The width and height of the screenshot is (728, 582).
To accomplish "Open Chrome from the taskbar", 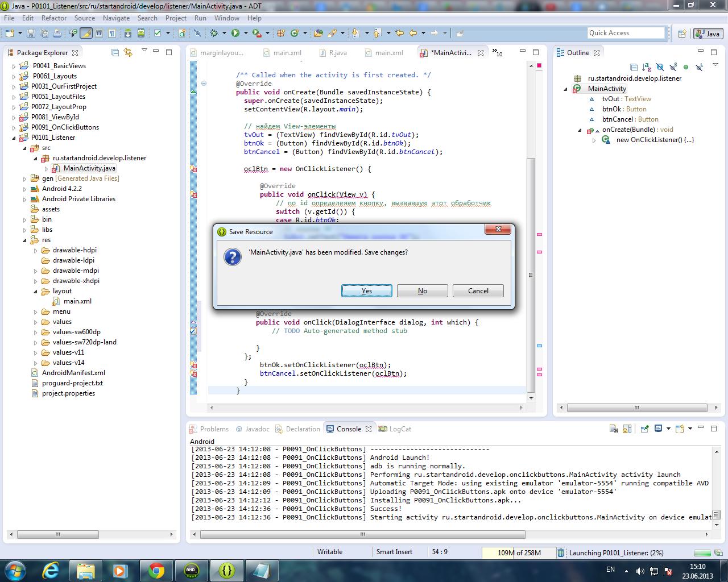I will 156,570.
